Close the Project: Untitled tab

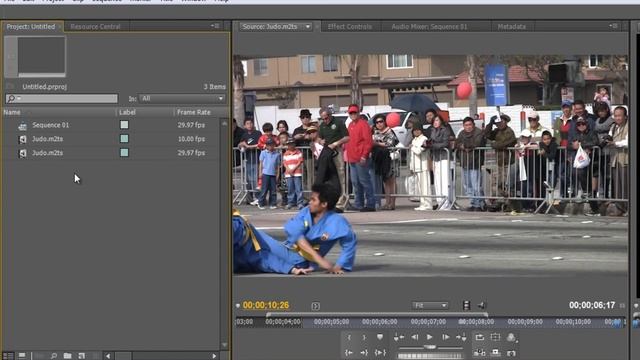click(x=60, y=27)
